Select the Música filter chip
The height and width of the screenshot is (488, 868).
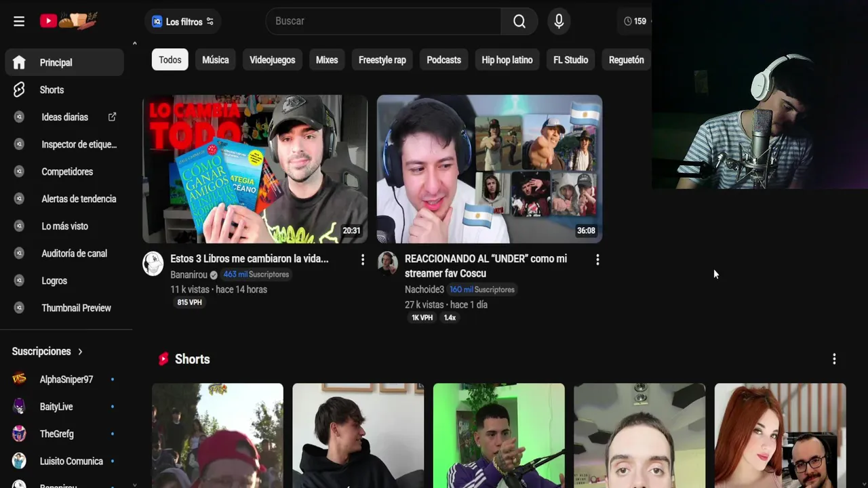(x=216, y=60)
